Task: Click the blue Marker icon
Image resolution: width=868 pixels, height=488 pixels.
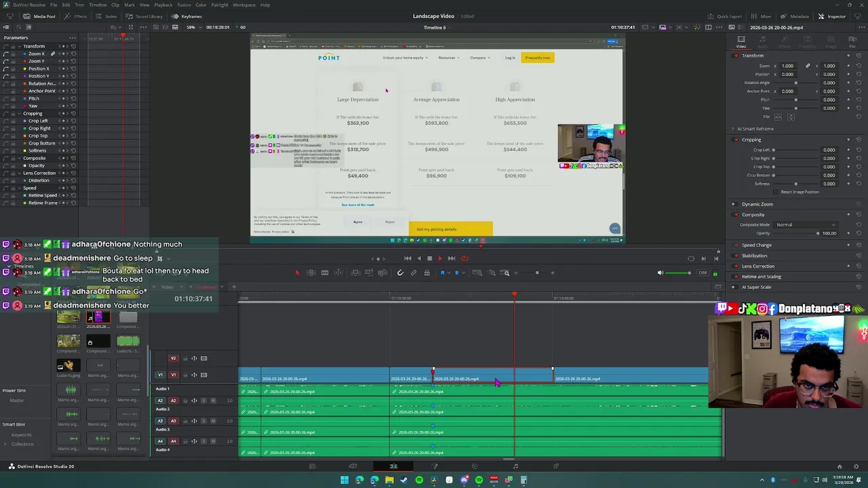Action: click(456, 272)
